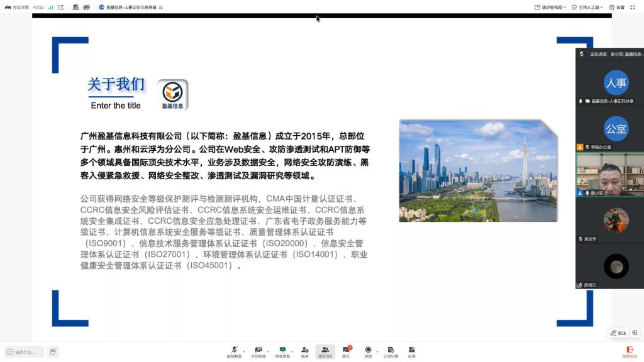Click the share screen button
644x362 pixels.
click(x=282, y=352)
